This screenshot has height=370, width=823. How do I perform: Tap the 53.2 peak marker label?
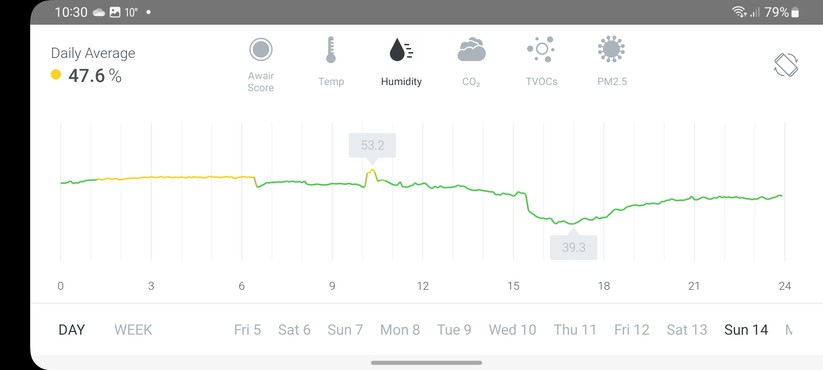pos(372,145)
